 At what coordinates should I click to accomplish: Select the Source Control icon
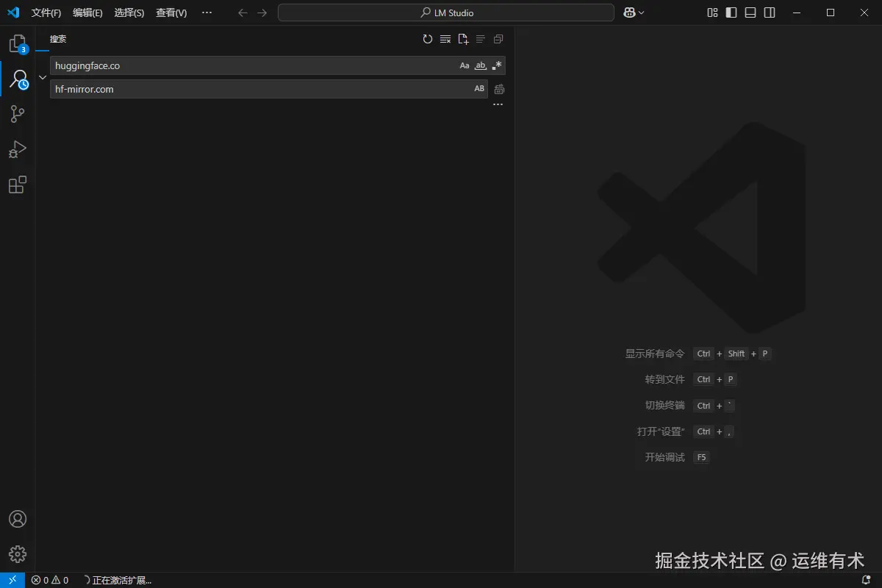pyautogui.click(x=17, y=114)
